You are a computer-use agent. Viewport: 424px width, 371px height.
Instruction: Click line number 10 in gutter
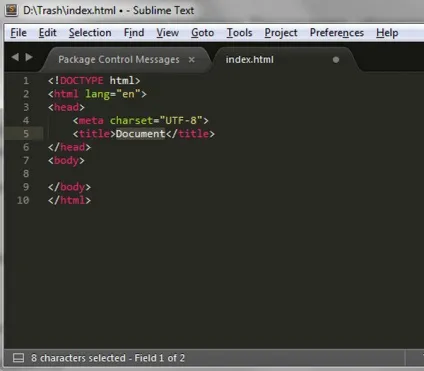23,200
